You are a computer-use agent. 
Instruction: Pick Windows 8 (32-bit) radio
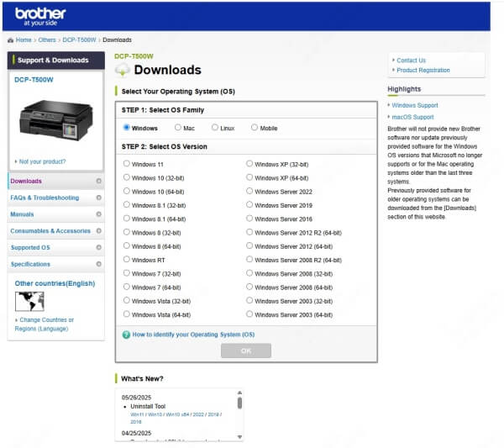(x=127, y=232)
